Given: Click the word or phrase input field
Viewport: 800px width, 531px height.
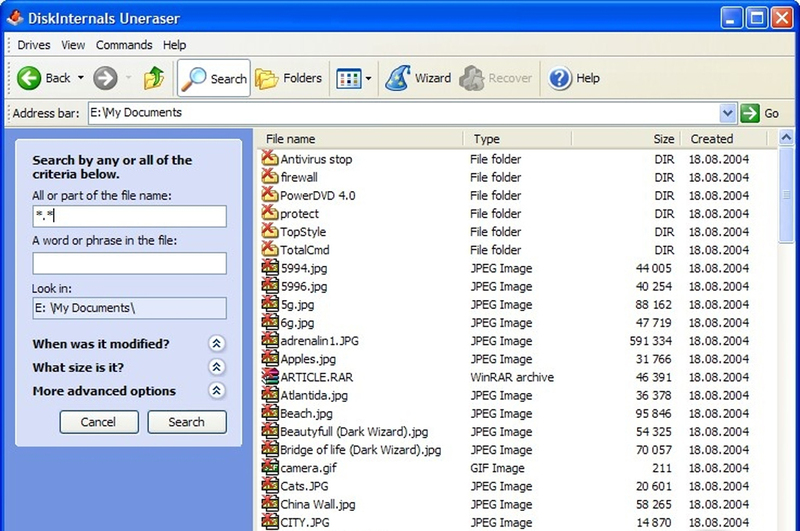Looking at the screenshot, I should coord(130,263).
